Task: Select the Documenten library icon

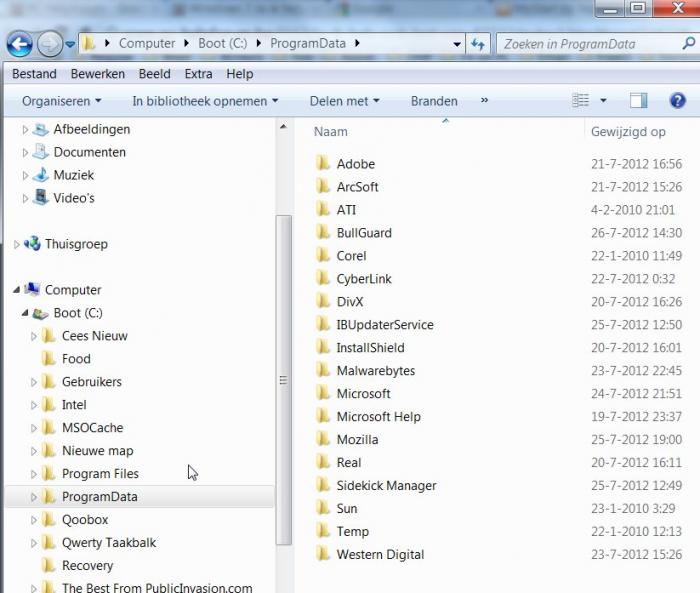Action: (x=41, y=152)
